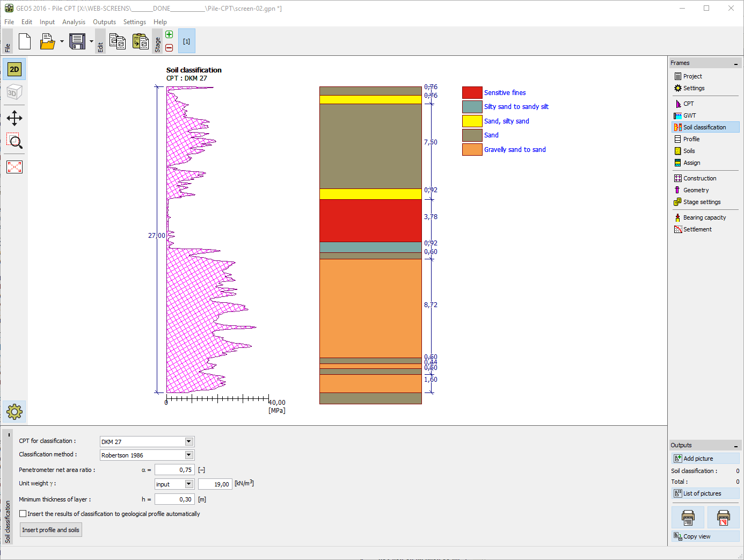This screenshot has height=560, width=744.
Task: Click the Add picture button
Action: tap(705, 459)
